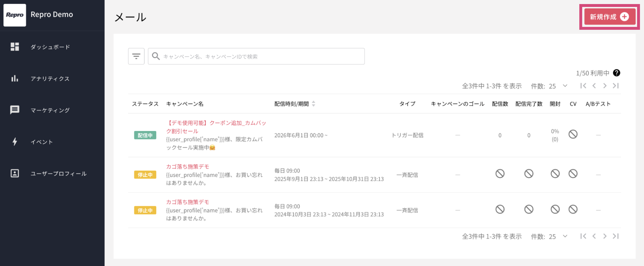
Task: Click the ステータス column header
Action: (145, 104)
